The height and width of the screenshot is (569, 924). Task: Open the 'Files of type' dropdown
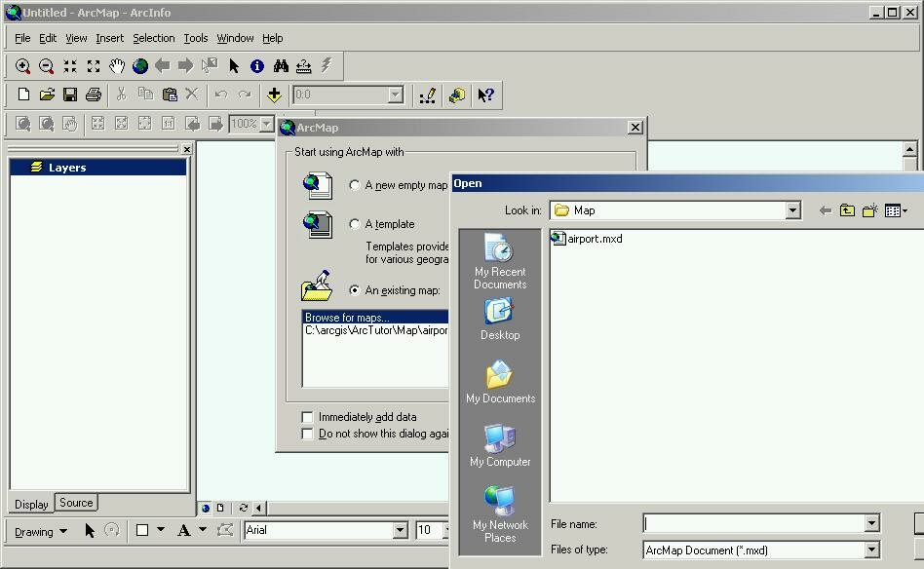[871, 550]
